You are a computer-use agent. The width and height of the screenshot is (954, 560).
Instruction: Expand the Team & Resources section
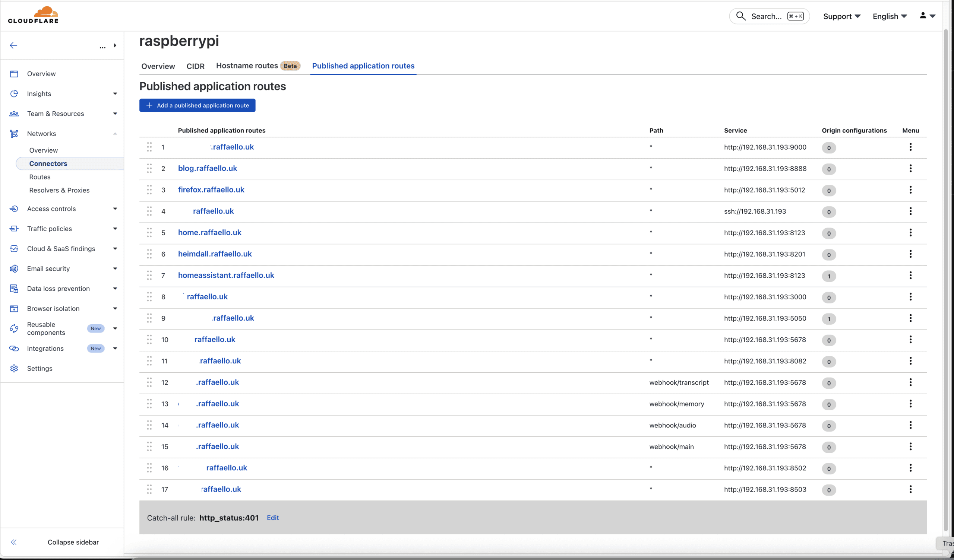[115, 114]
